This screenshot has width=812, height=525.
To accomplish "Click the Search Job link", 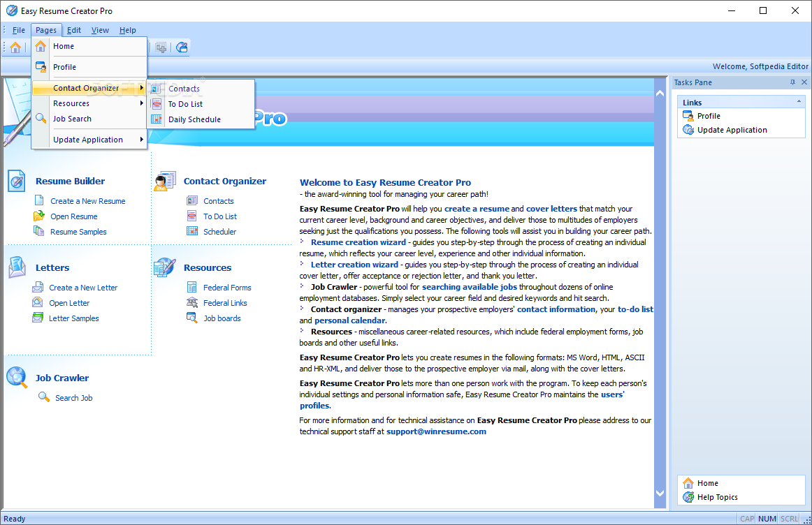I will [74, 398].
